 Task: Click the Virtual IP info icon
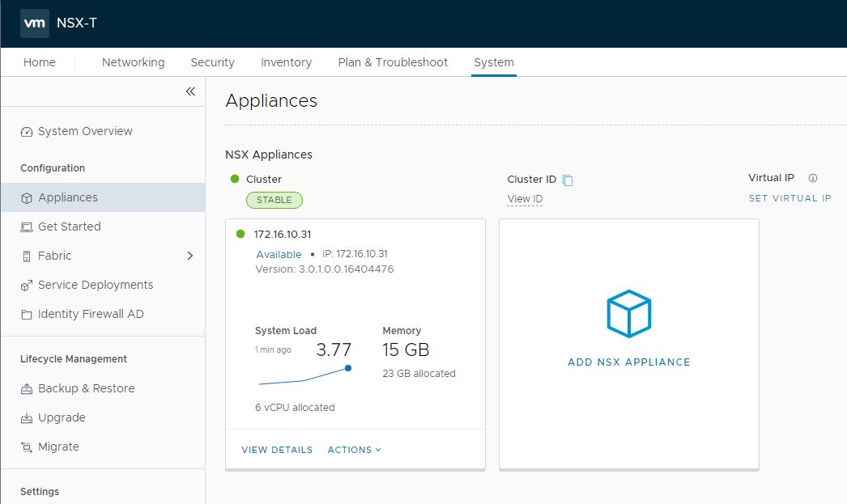813,178
